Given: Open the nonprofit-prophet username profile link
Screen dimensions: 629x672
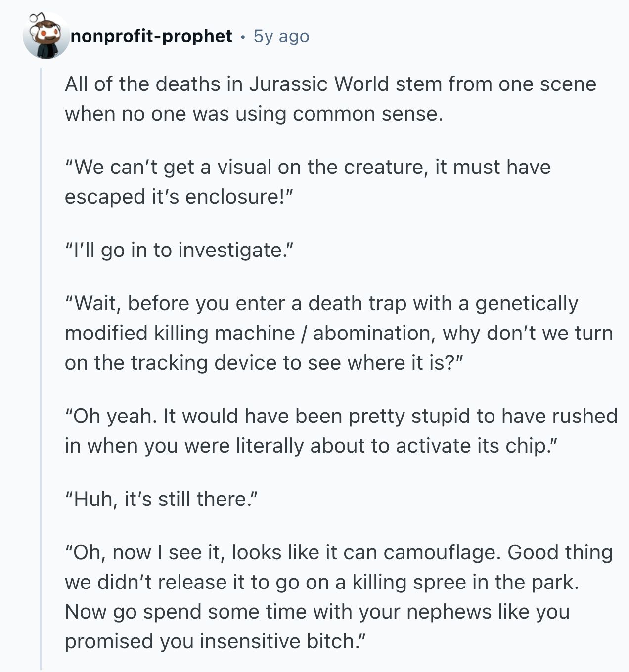Looking at the screenshot, I should tap(151, 36).
